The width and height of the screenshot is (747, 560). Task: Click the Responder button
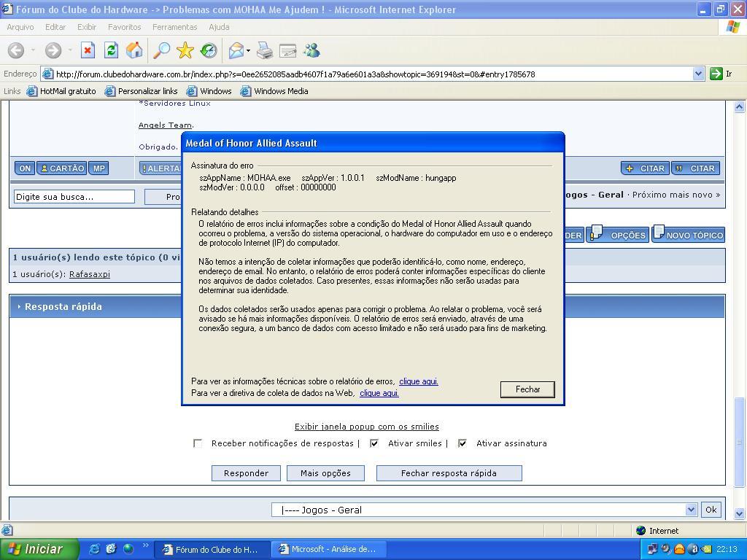coord(246,472)
